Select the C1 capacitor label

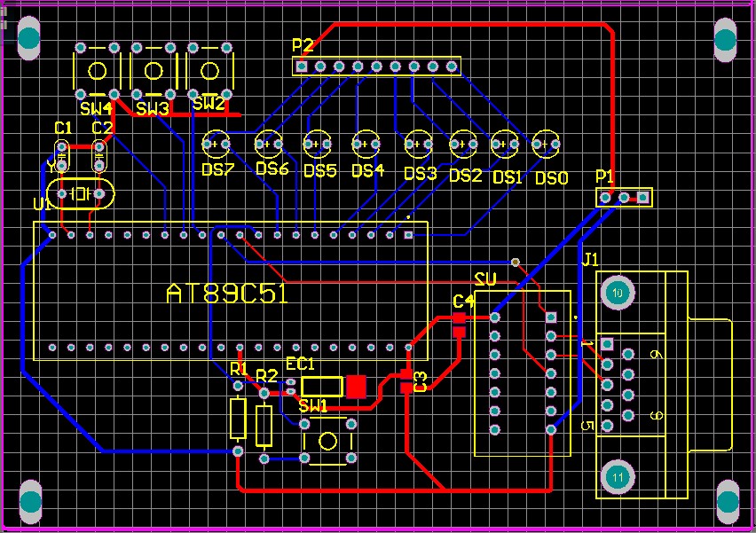[63, 128]
